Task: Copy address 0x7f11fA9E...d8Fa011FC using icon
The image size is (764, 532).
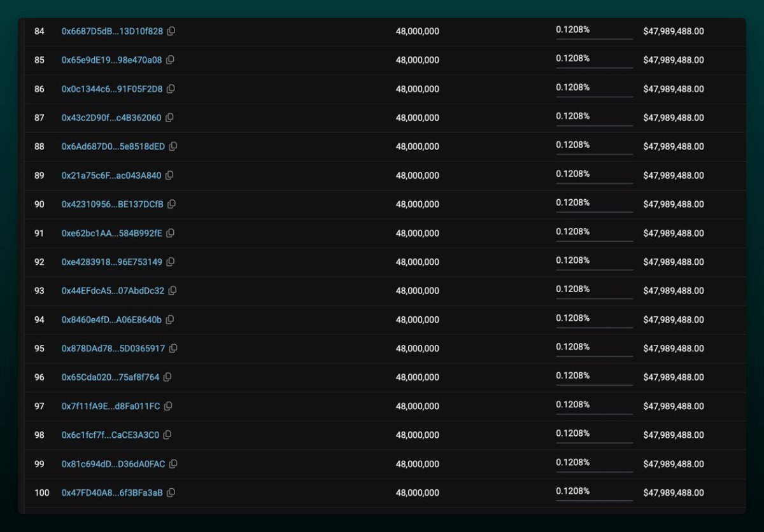Action: click(x=168, y=406)
